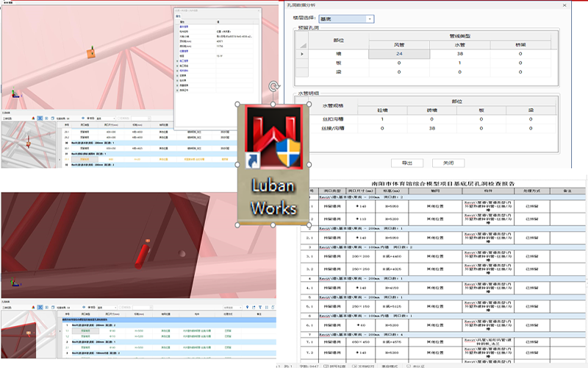Click the blue locate pin icon in lower toolbar
The width and height of the screenshot is (588, 368).
pyautogui.click(x=247, y=307)
